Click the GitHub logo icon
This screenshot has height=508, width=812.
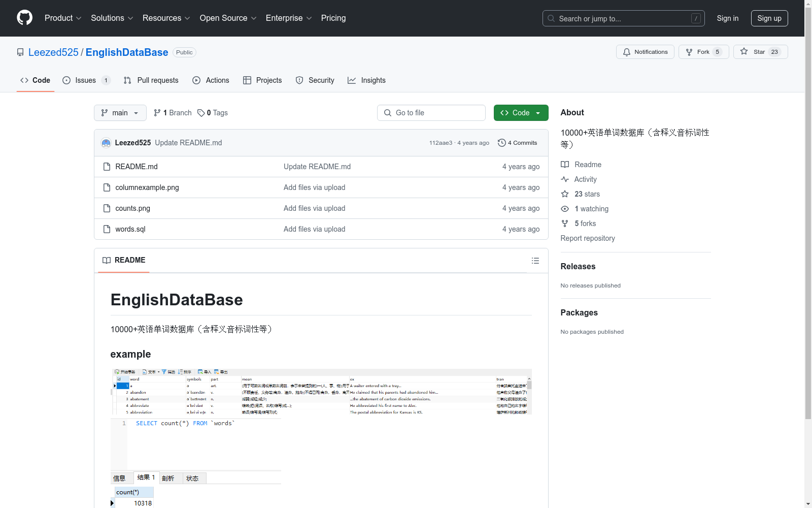coord(24,18)
